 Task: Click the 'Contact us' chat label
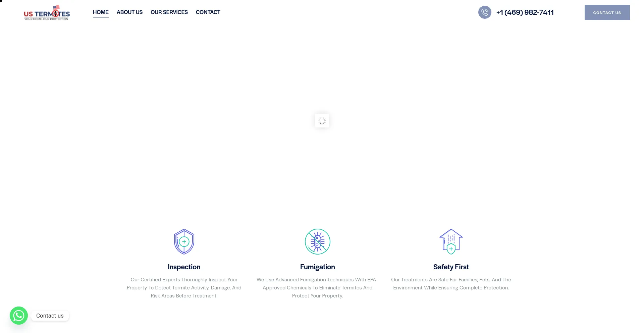[x=50, y=316]
